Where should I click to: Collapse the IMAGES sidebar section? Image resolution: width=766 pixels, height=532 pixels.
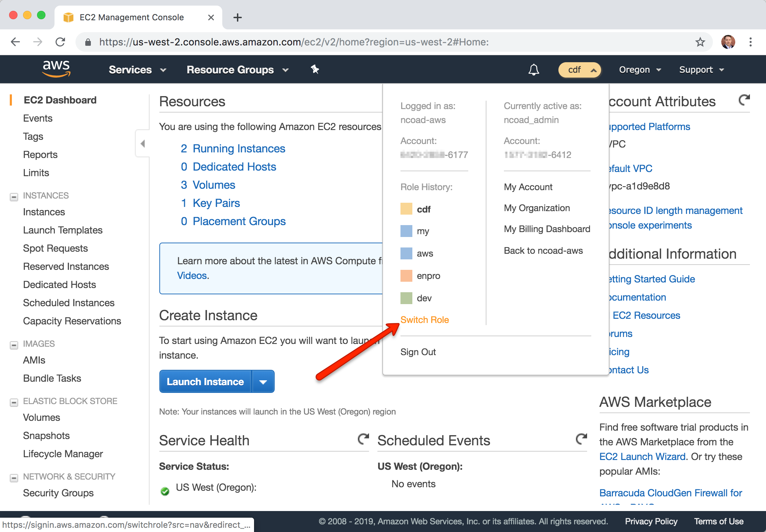tap(14, 345)
